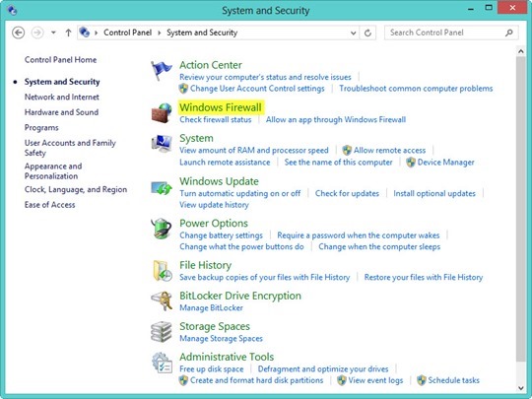532x399 pixels.
Task: Open Manage Storage Spaces
Action: [222, 338]
